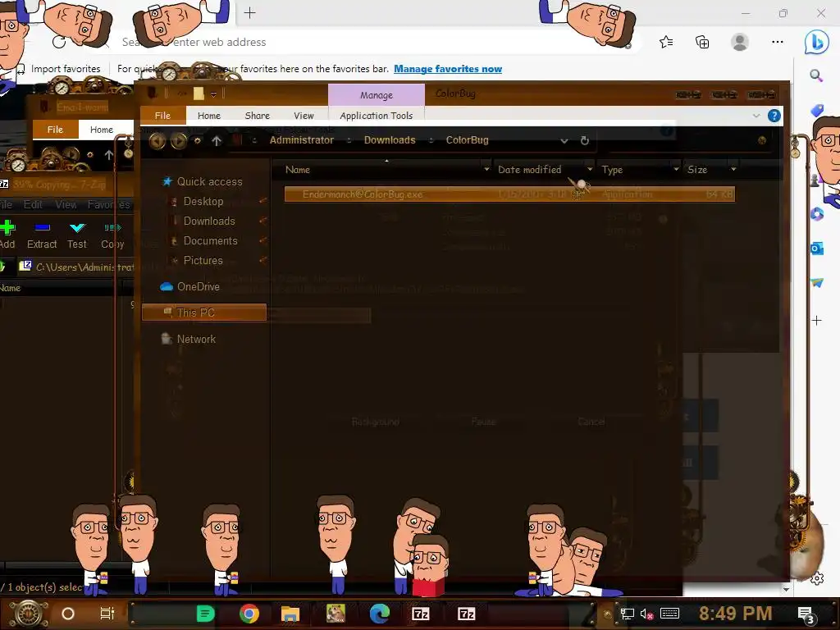Open the network status tray icon

pos(627,614)
